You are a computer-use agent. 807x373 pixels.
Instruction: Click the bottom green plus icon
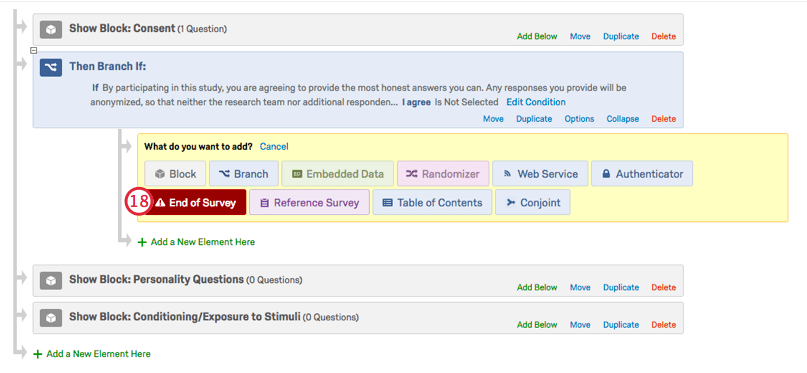pos(38,354)
